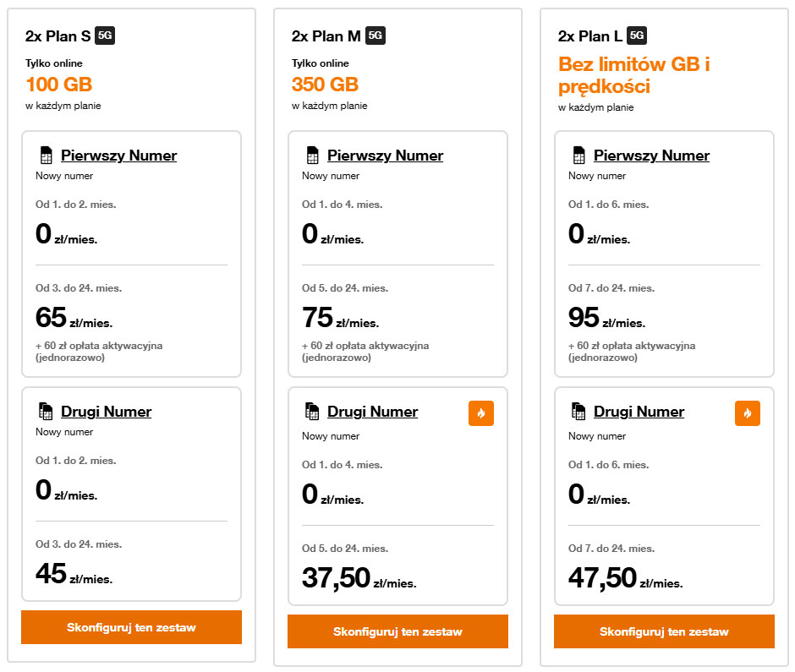This screenshot has height=672, width=795.
Task: Click the 5G badge next to Plan M
Action: [x=376, y=36]
